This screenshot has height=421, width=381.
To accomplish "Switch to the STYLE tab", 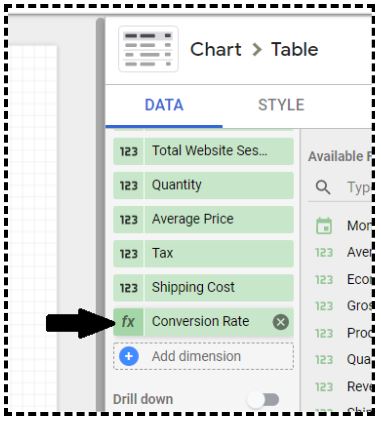I will click(281, 105).
